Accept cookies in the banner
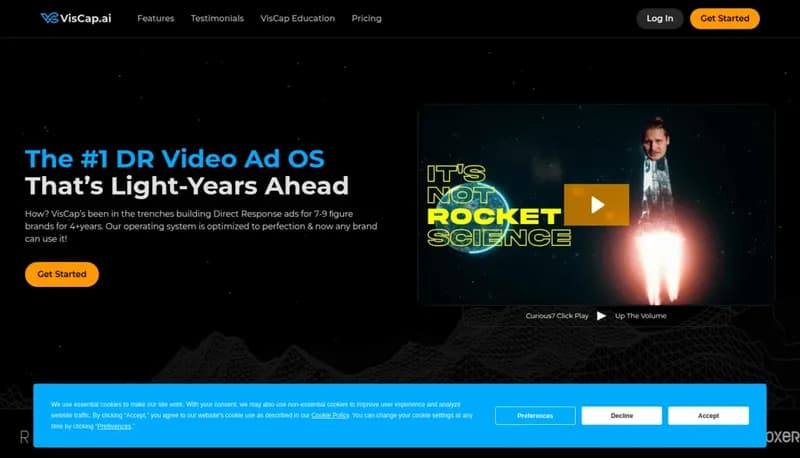 pos(708,416)
